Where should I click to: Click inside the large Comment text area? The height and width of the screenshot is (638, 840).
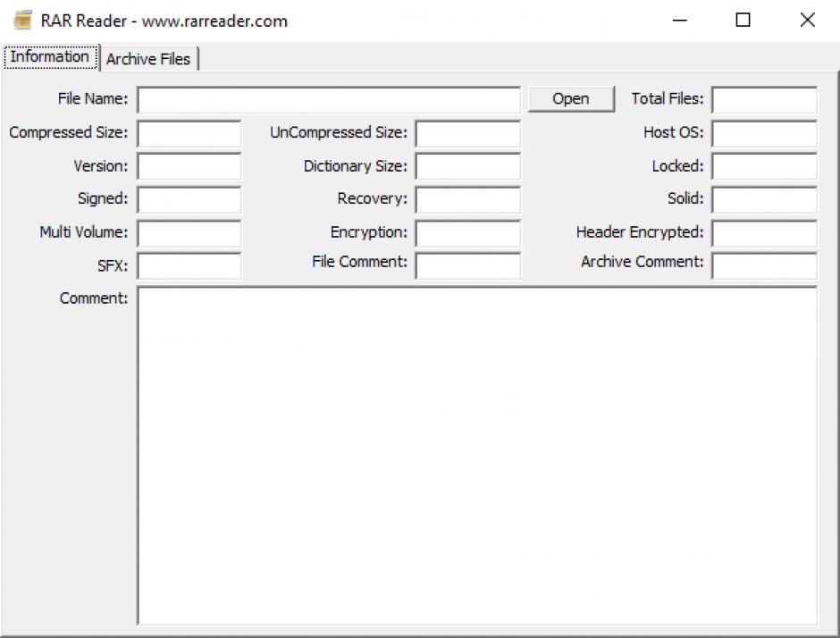(477, 456)
